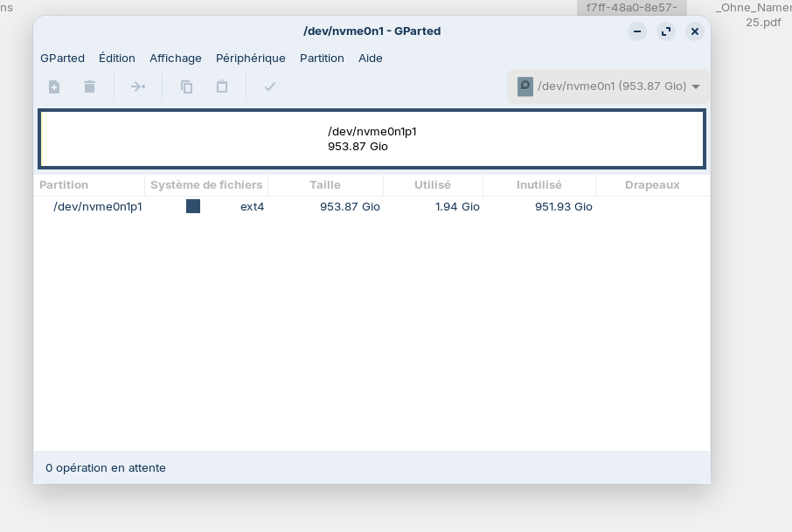The height and width of the screenshot is (532, 792).
Task: Click the ext4 filesystem color square
Action: pyautogui.click(x=193, y=206)
